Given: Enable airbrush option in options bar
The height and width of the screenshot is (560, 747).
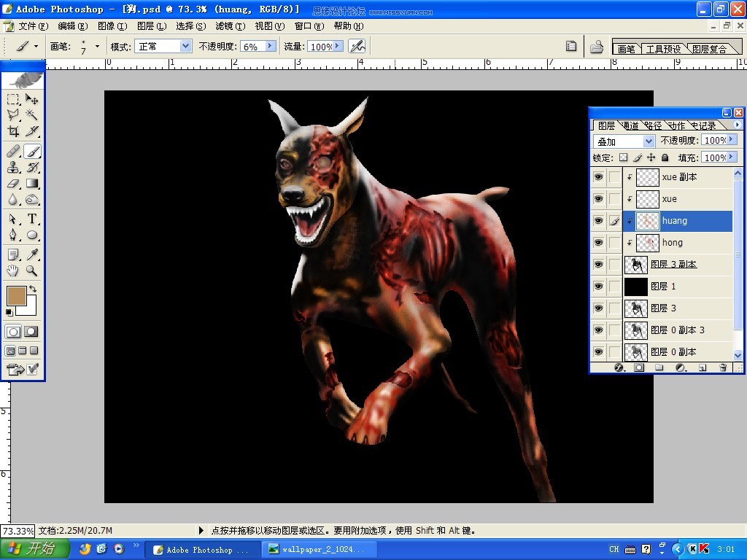Looking at the screenshot, I should 357,46.
